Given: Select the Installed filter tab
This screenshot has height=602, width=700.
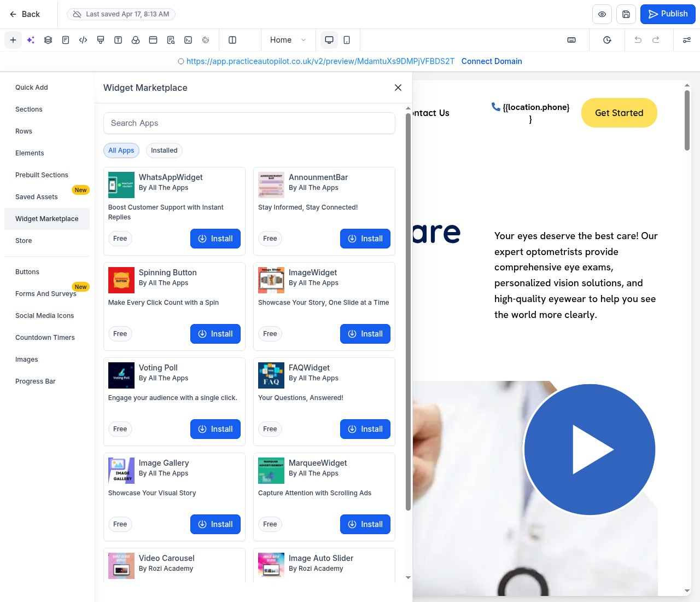Looking at the screenshot, I should pos(164,150).
